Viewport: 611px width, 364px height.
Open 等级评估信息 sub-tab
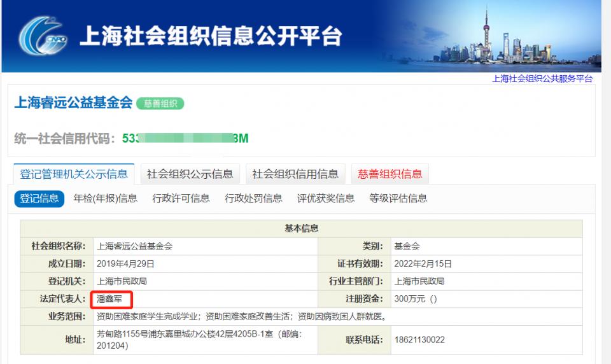click(398, 199)
